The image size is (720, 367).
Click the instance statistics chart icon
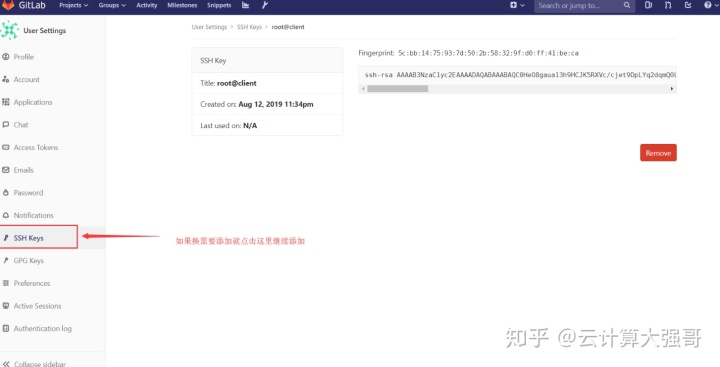245,5
